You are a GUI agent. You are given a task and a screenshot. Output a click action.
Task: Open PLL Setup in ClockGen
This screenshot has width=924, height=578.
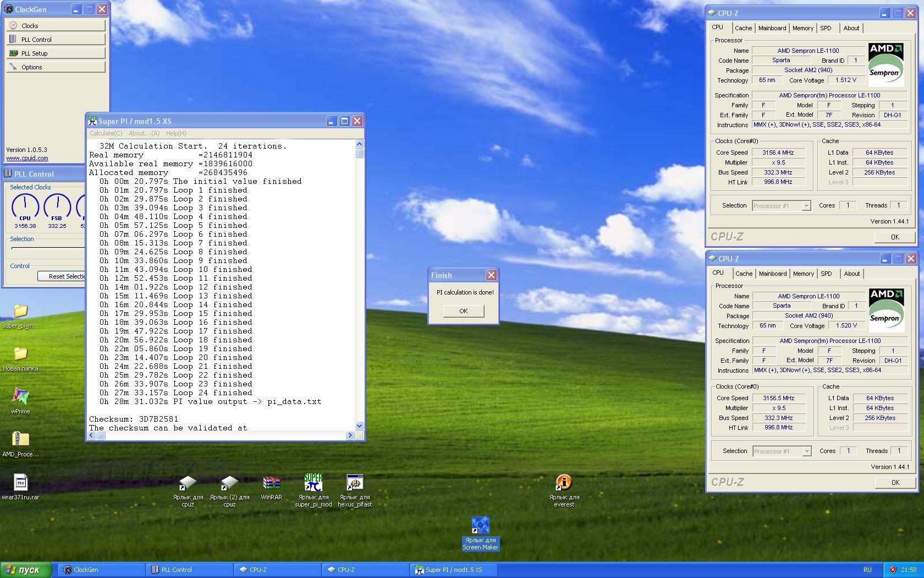coord(56,53)
